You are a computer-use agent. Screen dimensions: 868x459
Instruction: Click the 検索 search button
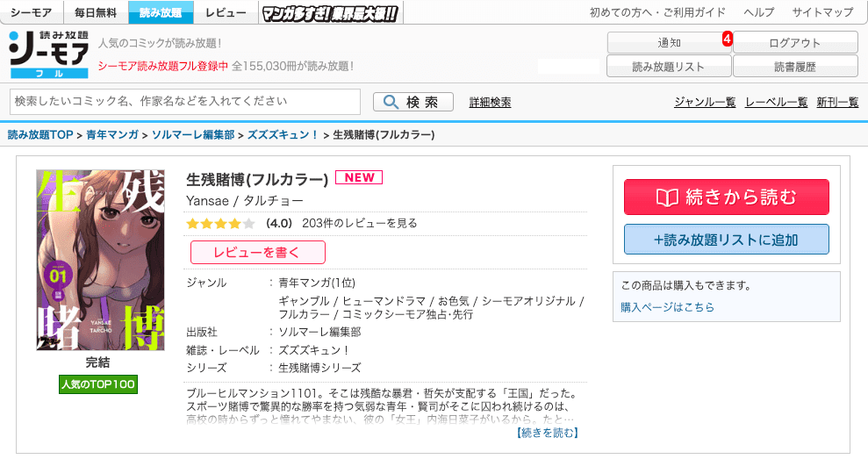[412, 103]
